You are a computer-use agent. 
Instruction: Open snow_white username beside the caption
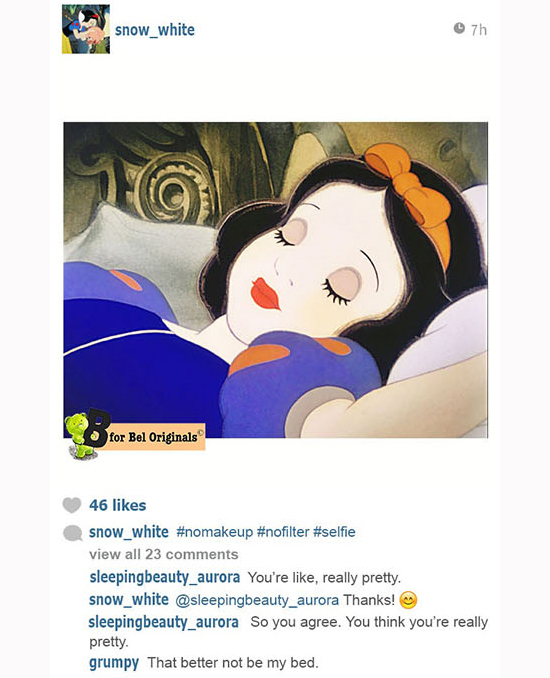tap(128, 532)
